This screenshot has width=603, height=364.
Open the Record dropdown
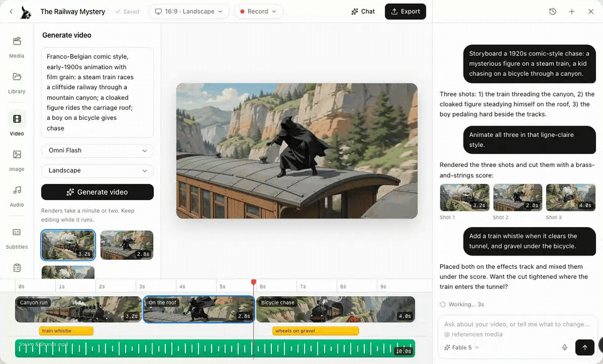point(258,11)
